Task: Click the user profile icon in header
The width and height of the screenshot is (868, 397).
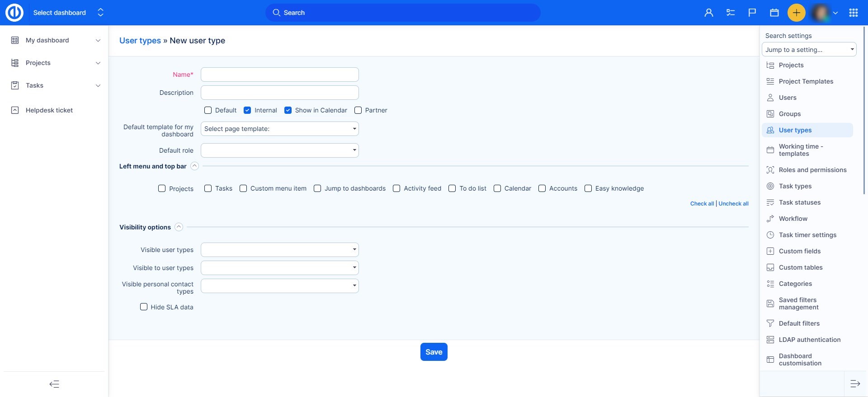Action: tap(708, 13)
